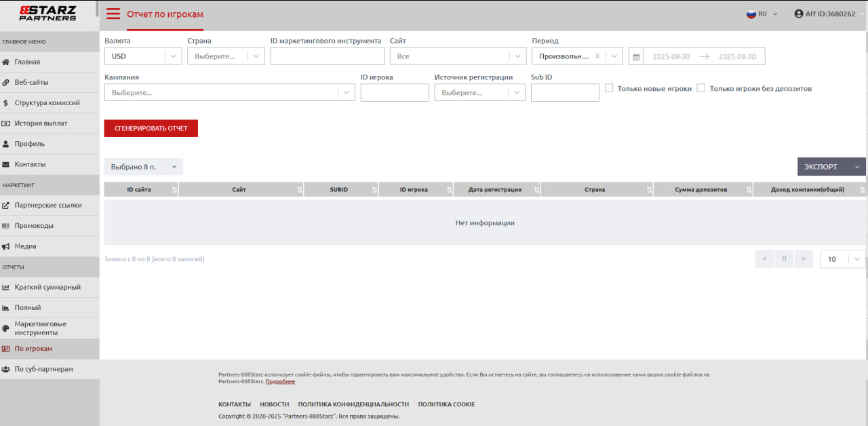
Task: Open the Выбрано 8 п. column selector
Action: pos(143,167)
